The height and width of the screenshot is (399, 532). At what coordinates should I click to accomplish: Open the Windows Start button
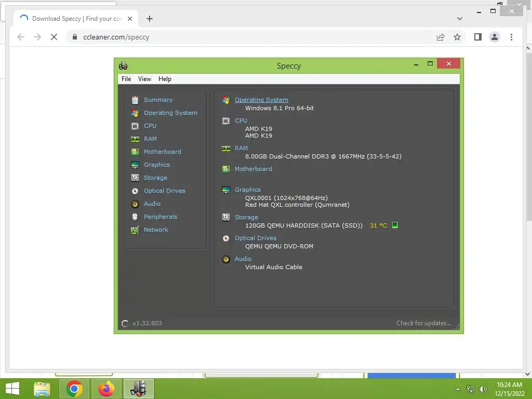[x=12, y=389]
